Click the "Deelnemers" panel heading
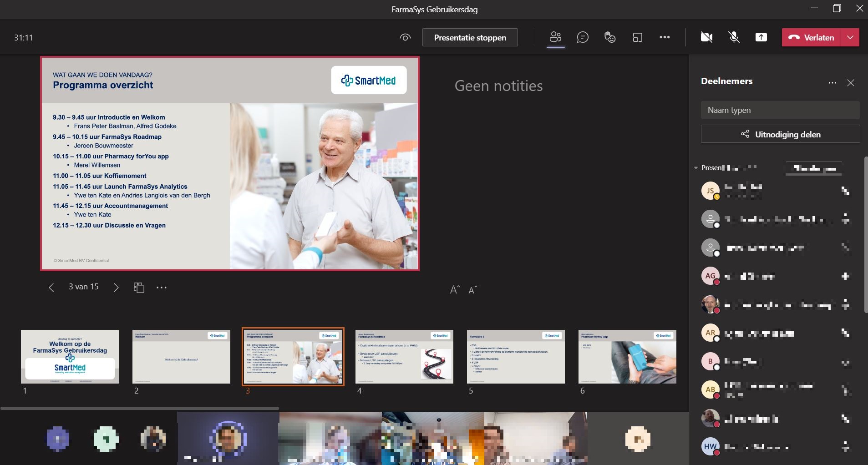The height and width of the screenshot is (465, 868). tap(726, 81)
